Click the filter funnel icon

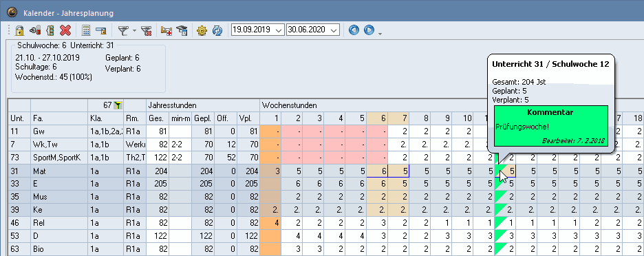(123, 30)
